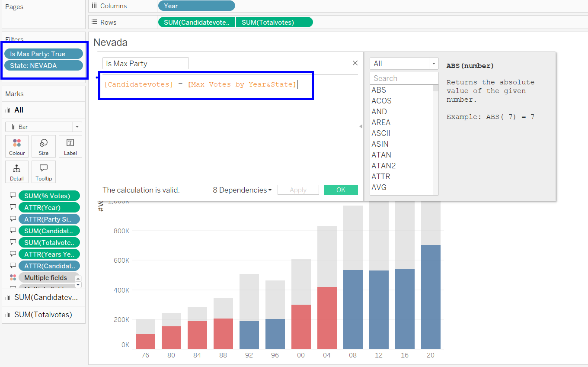
Task: Select the All marks card section
Action: point(44,110)
